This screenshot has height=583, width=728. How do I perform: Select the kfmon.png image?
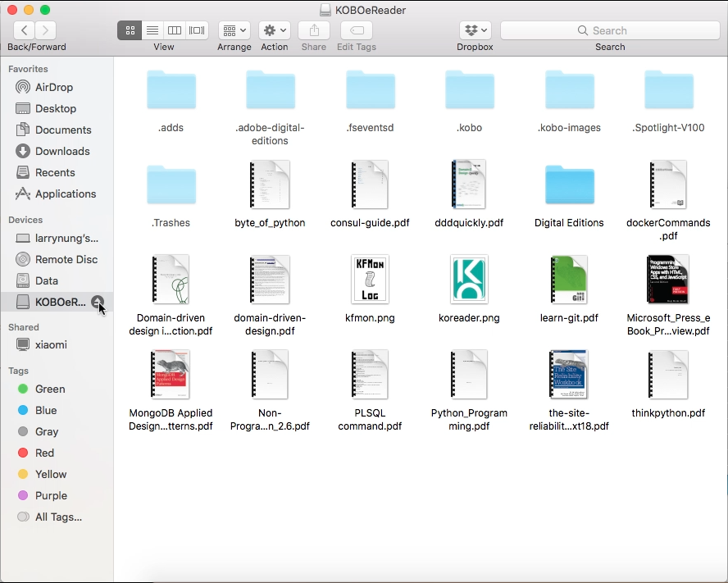point(370,280)
